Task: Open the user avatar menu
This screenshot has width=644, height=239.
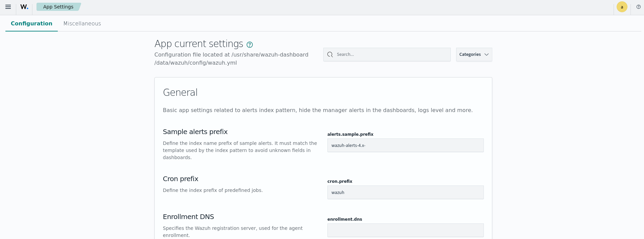Action: 622,7
